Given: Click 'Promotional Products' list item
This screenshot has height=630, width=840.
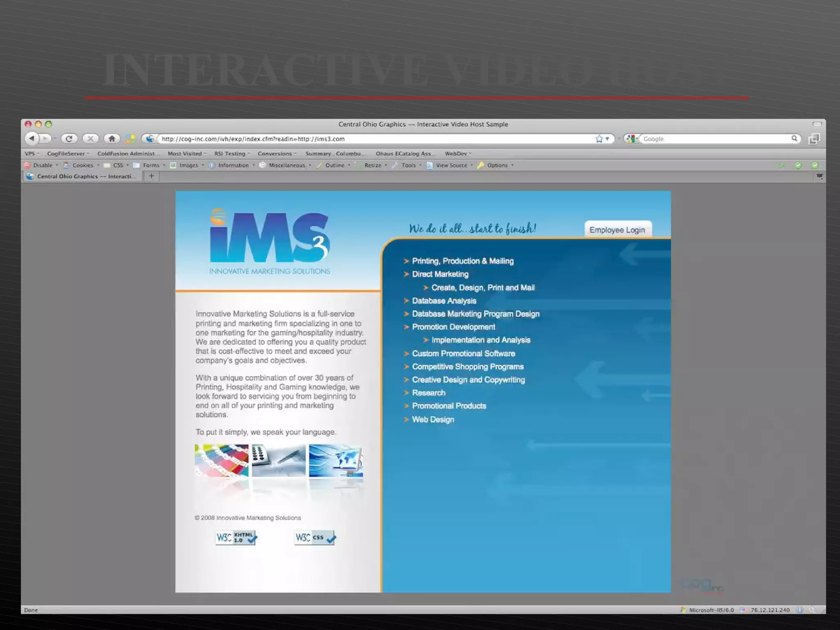Looking at the screenshot, I should tap(449, 406).
